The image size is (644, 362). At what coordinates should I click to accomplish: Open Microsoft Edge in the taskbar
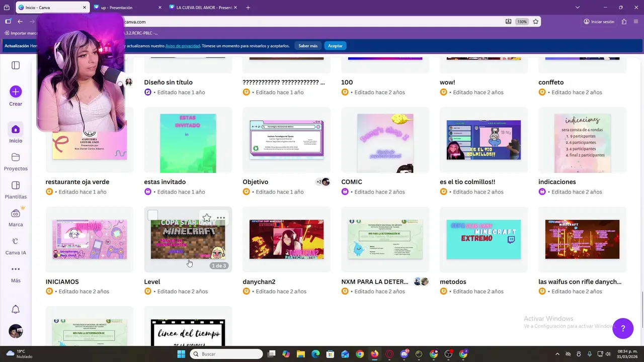coord(315,354)
